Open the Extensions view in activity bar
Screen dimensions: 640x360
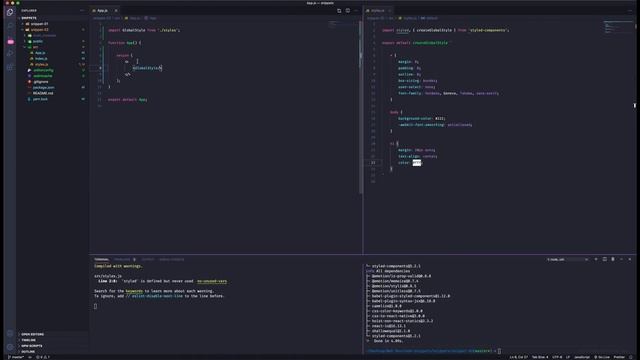pos(10,67)
